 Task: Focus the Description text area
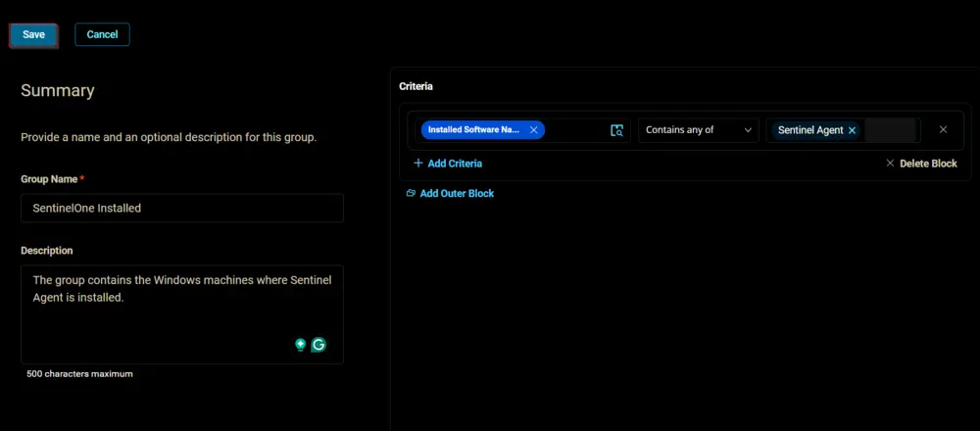point(182,314)
